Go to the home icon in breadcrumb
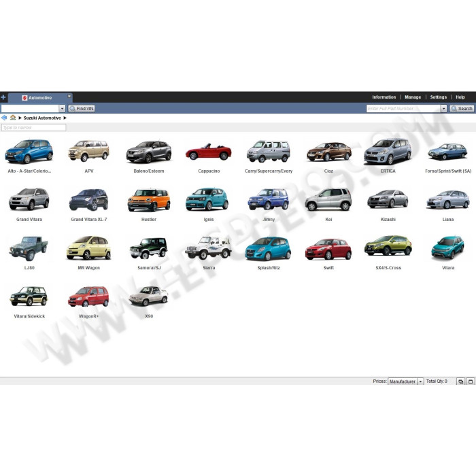Image resolution: width=476 pixels, height=476 pixels. tap(13, 118)
